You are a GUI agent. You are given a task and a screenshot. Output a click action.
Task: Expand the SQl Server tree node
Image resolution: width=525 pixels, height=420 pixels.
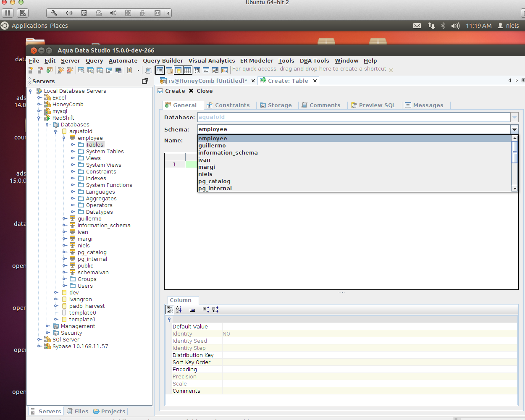tap(39, 340)
